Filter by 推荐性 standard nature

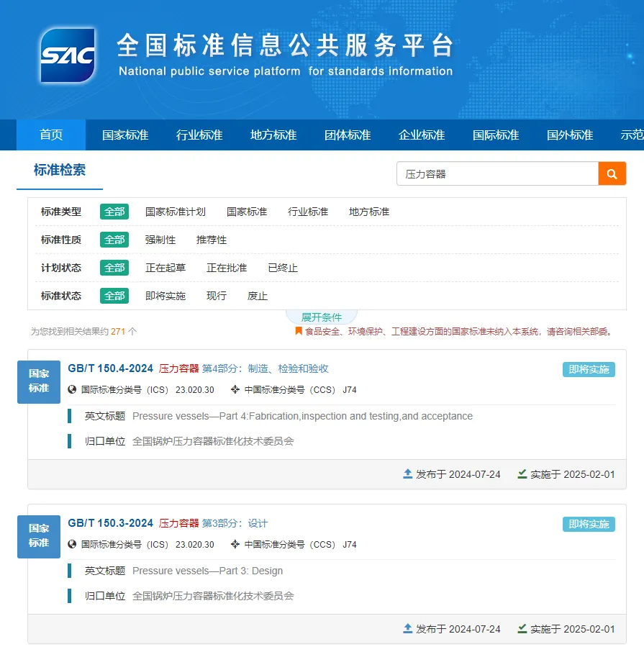[x=212, y=240]
